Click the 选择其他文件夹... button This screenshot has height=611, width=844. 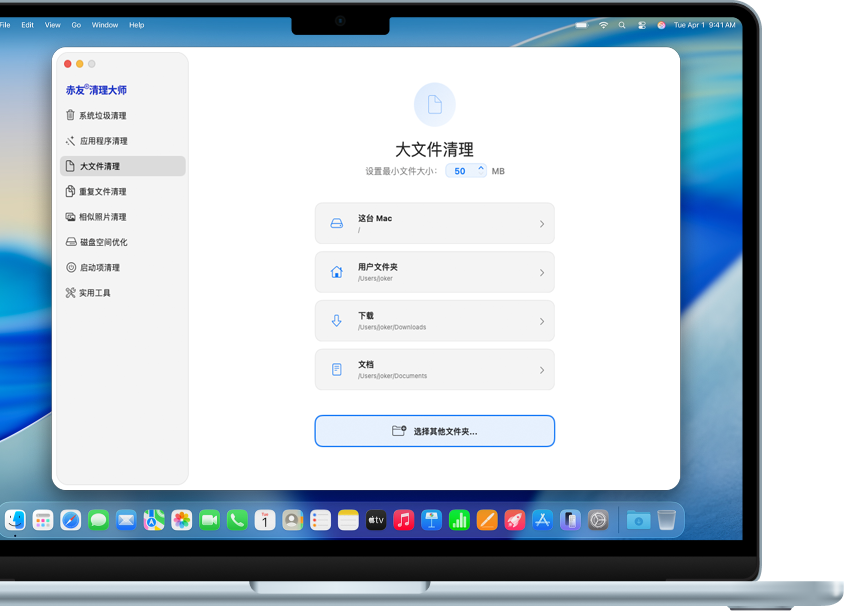pos(434,431)
